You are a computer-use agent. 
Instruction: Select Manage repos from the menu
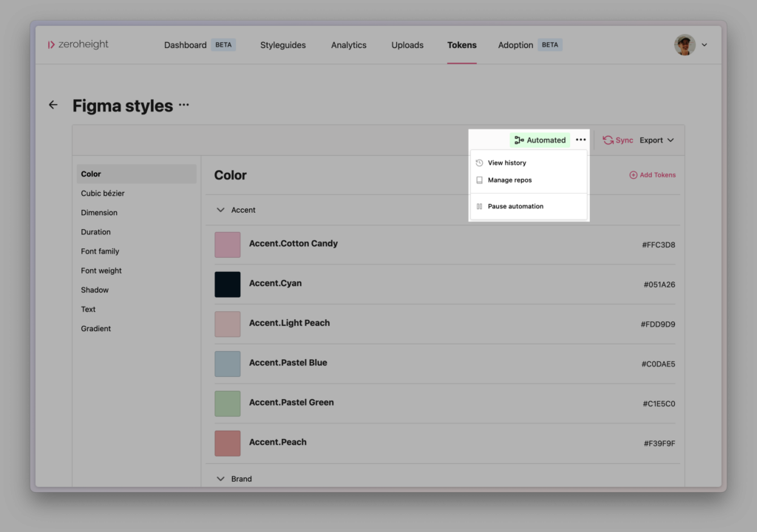tap(529, 180)
